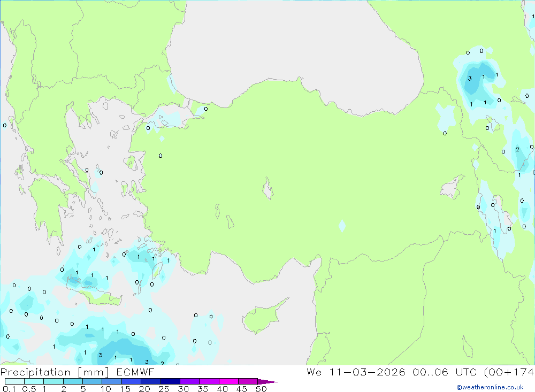Click the over-50 mm arrow tip of legend
This screenshot has width=535, height=392.
tap(267, 382)
